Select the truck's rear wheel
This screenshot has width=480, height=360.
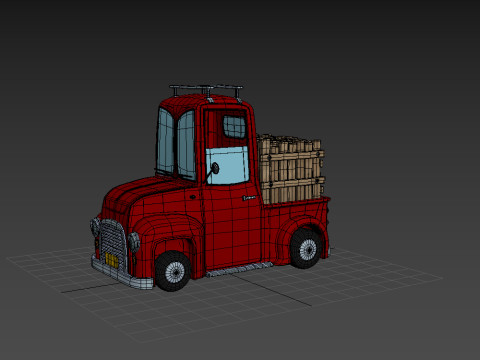click(x=306, y=249)
